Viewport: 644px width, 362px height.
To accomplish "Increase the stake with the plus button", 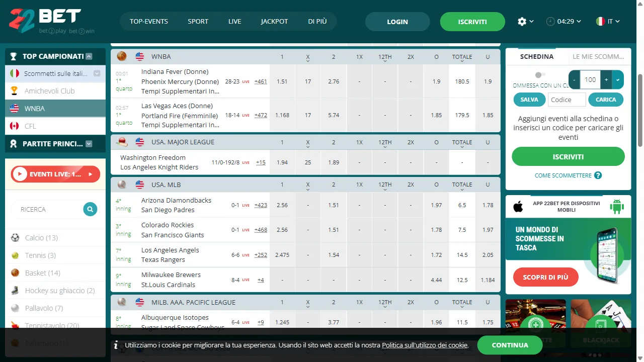I will [x=606, y=79].
